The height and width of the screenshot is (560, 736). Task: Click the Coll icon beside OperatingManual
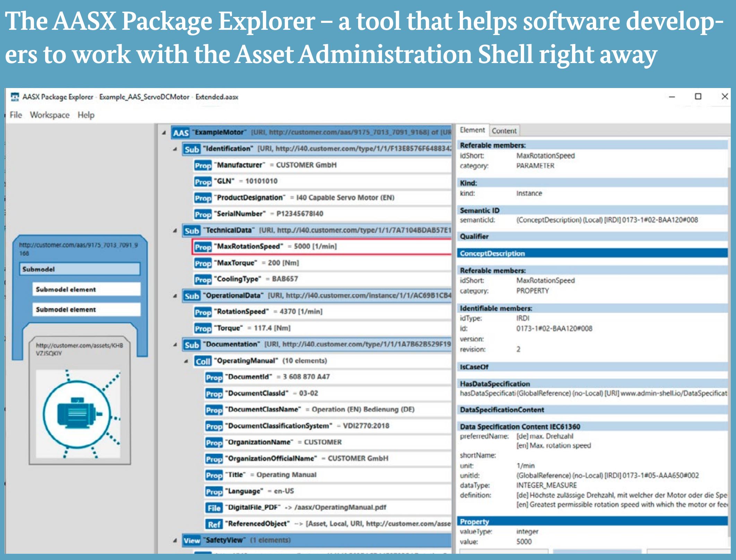203,361
